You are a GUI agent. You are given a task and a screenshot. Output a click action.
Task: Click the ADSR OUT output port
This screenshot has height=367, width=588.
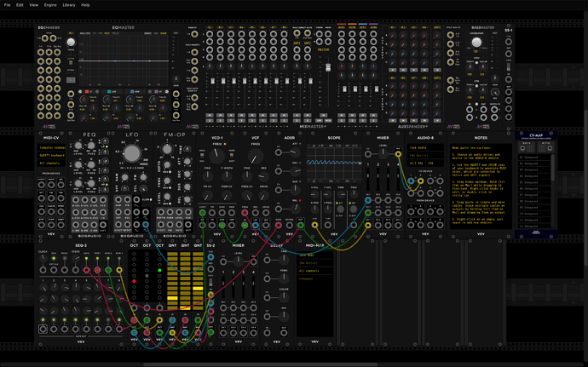pos(300,225)
